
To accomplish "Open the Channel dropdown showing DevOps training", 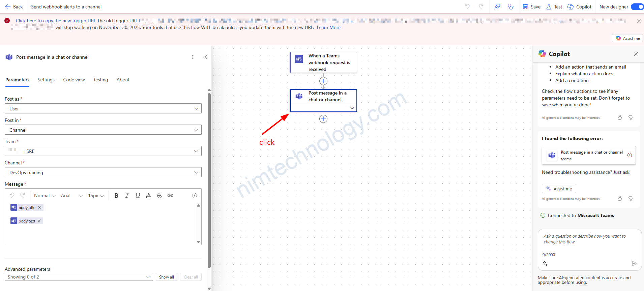I will [x=103, y=173].
